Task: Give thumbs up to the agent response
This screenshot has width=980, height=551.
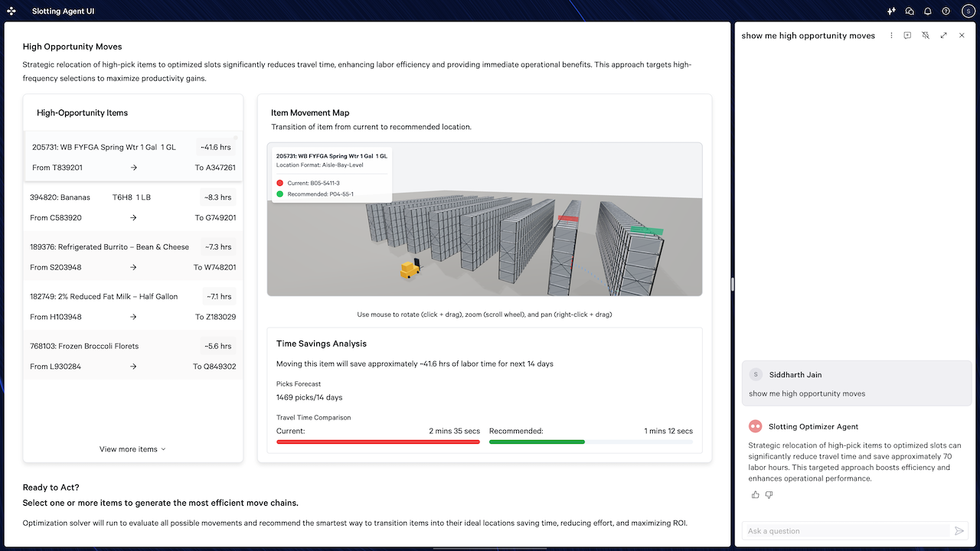Action: point(756,495)
